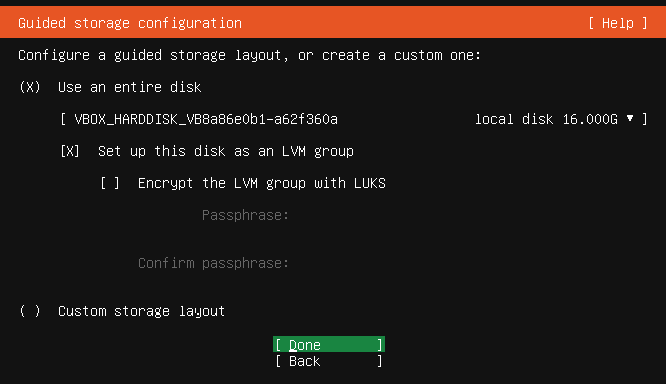This screenshot has width=666, height=384.
Task: Open the Help menu in header
Action: [x=618, y=23]
